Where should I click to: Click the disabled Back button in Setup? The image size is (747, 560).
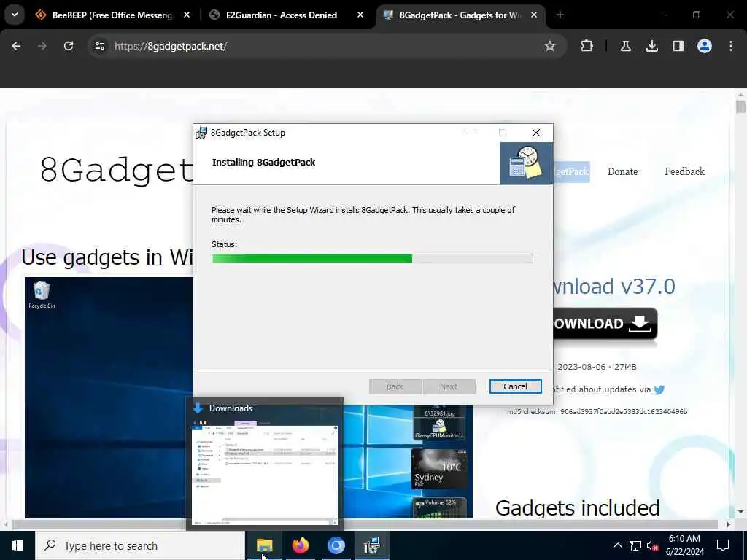pyautogui.click(x=395, y=386)
